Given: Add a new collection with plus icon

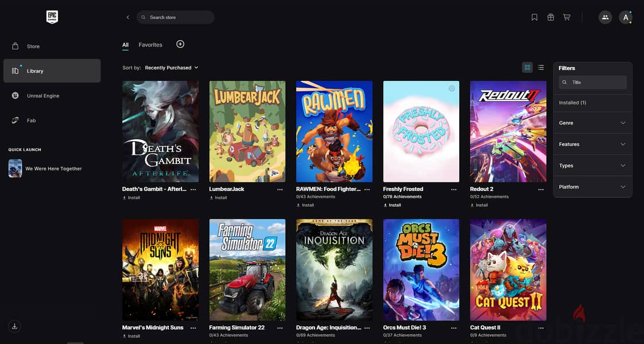Looking at the screenshot, I should coord(180,44).
